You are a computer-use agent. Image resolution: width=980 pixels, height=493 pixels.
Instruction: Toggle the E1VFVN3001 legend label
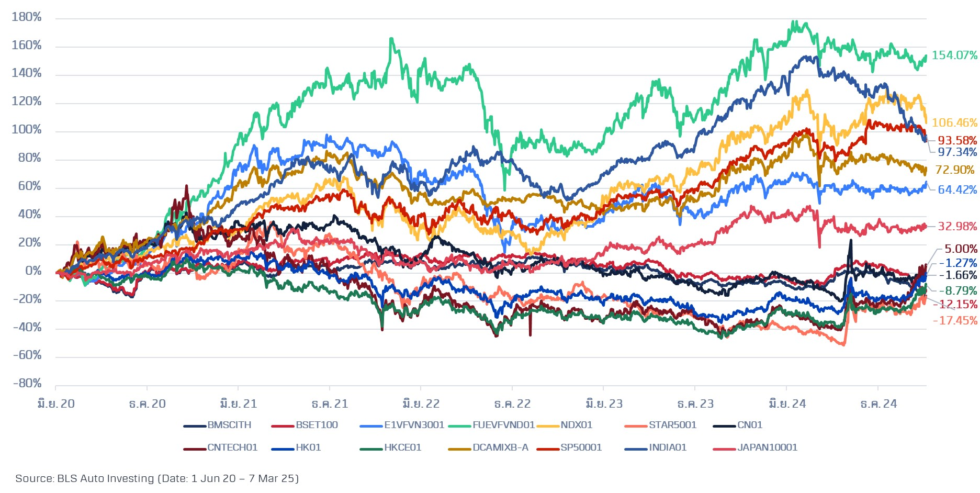pyautogui.click(x=414, y=425)
